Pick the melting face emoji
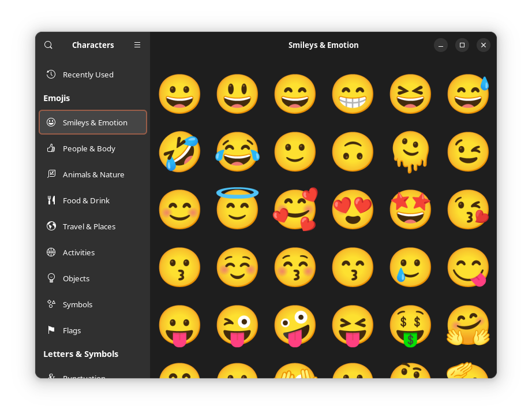This screenshot has height=417, width=532. (410, 152)
